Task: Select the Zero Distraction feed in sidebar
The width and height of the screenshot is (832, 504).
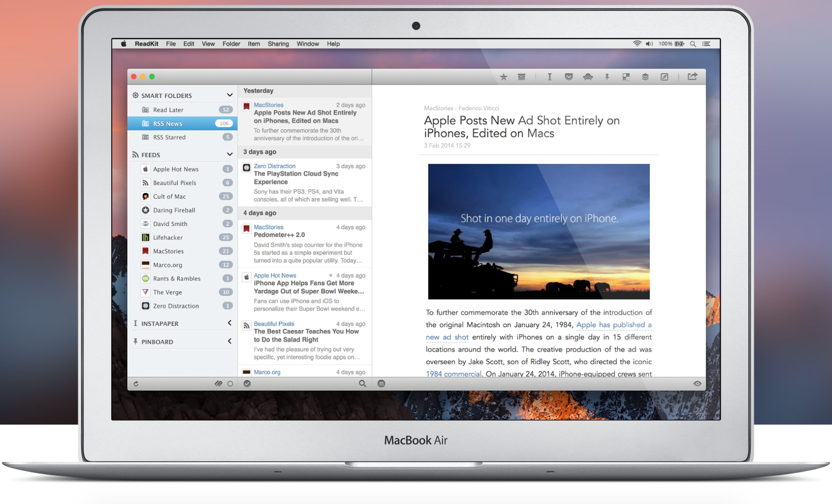Action: [182, 306]
